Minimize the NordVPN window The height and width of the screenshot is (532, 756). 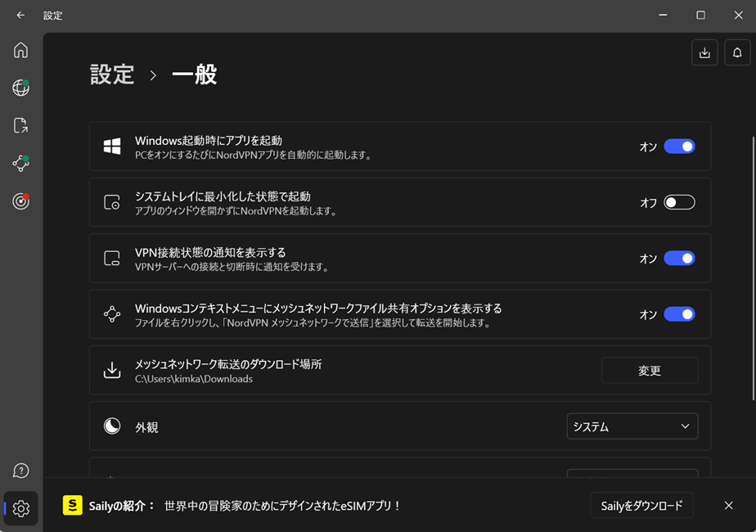point(663,16)
